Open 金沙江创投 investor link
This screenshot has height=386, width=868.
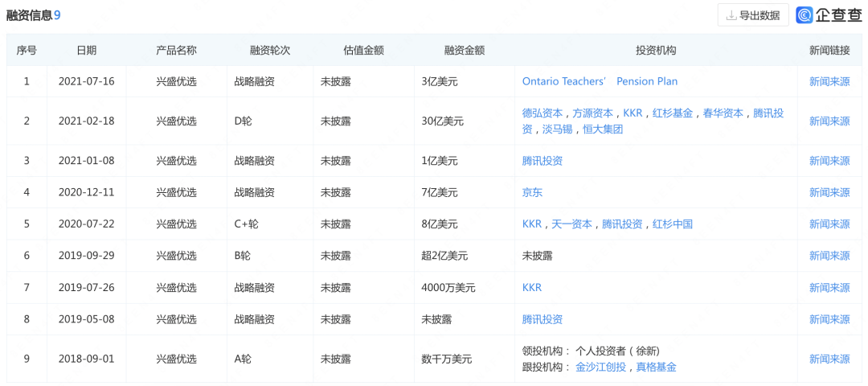tap(600, 367)
